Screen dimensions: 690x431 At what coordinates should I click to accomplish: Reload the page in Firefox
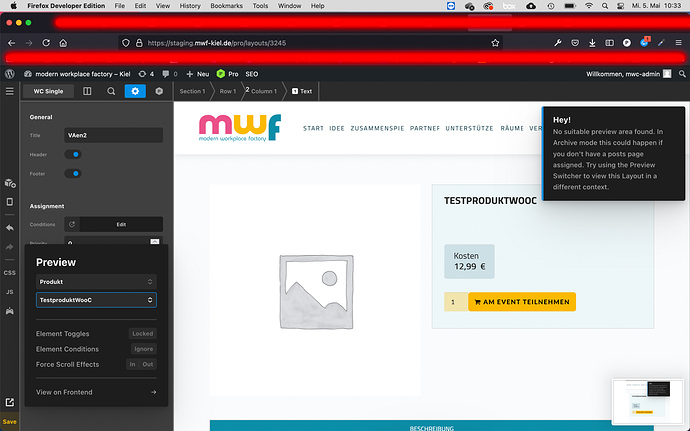(x=46, y=43)
